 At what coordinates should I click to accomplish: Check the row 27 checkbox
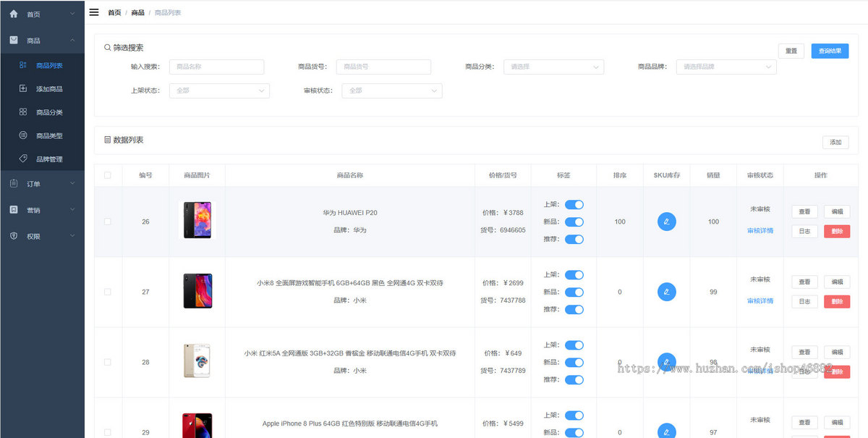pyautogui.click(x=108, y=292)
